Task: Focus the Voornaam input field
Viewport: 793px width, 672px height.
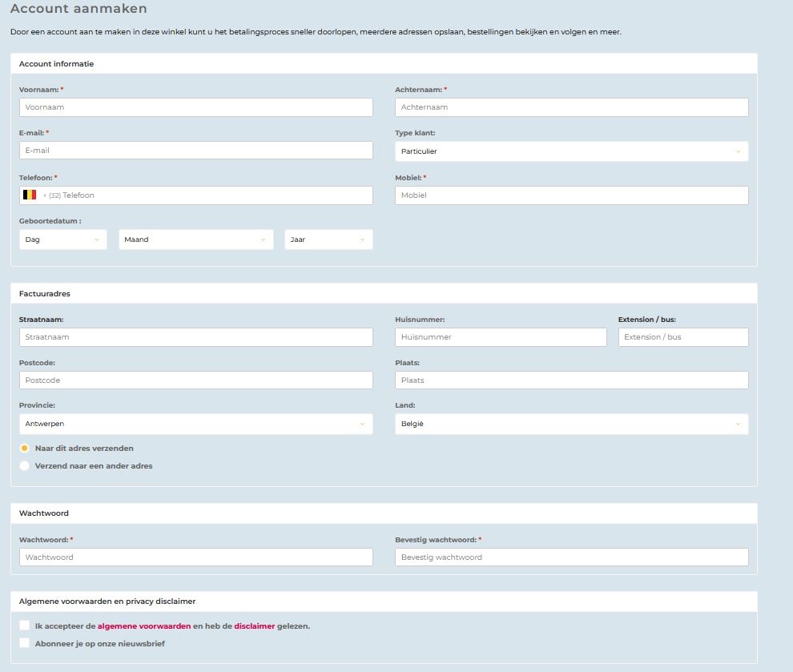Action: point(195,107)
